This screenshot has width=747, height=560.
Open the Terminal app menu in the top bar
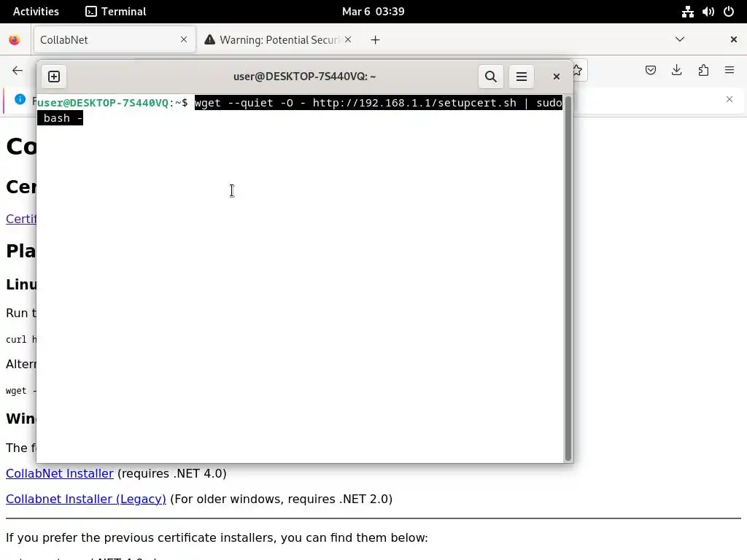(116, 12)
